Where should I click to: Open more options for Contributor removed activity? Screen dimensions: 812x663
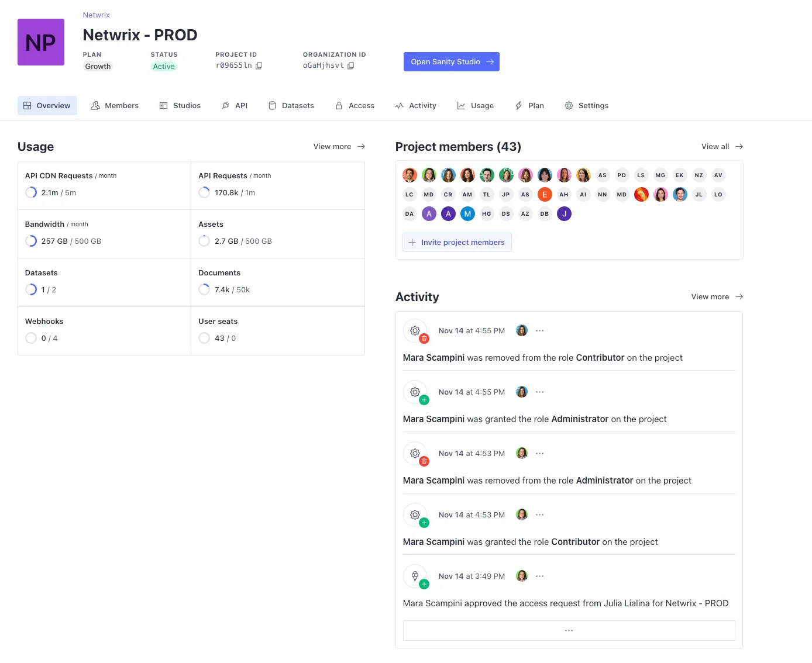(540, 331)
